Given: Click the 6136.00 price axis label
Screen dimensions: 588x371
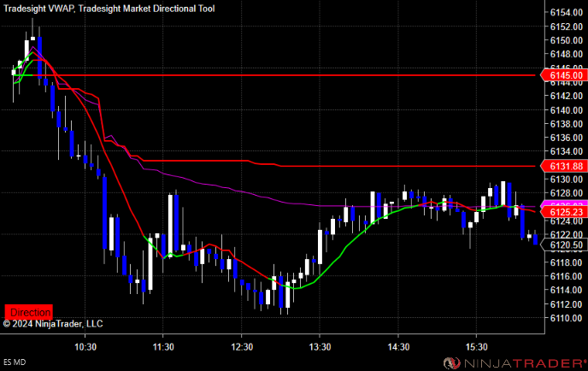Looking at the screenshot, I should point(567,138).
